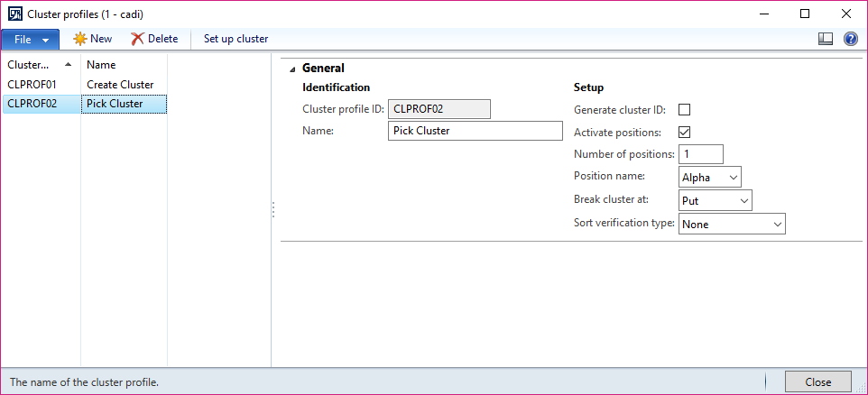
Task: Toggle the view layout icon
Action: pos(826,39)
